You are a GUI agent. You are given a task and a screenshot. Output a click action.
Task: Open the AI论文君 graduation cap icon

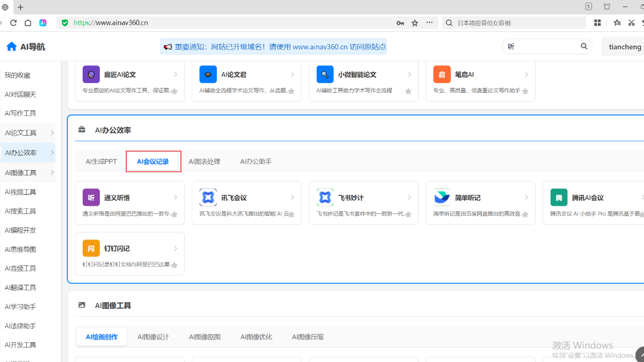[208, 75]
